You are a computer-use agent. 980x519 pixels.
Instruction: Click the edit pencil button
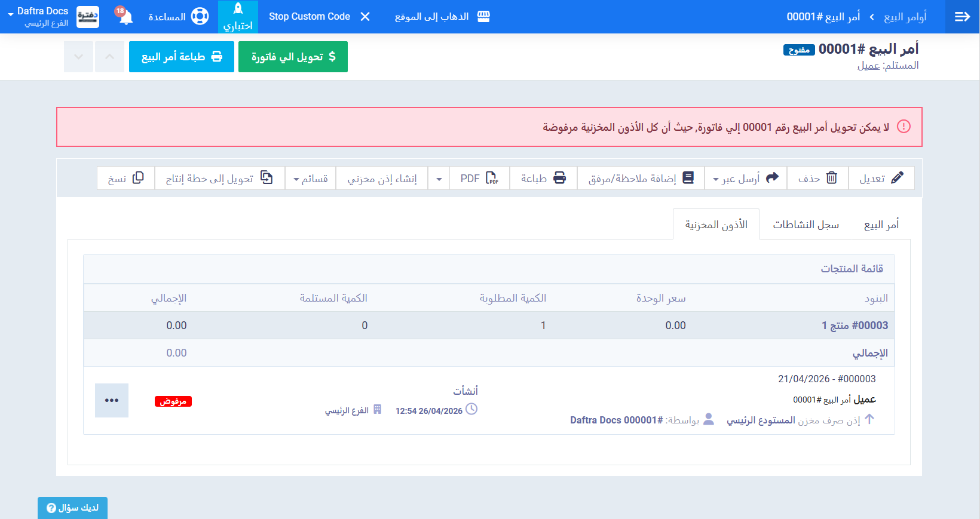[881, 178]
